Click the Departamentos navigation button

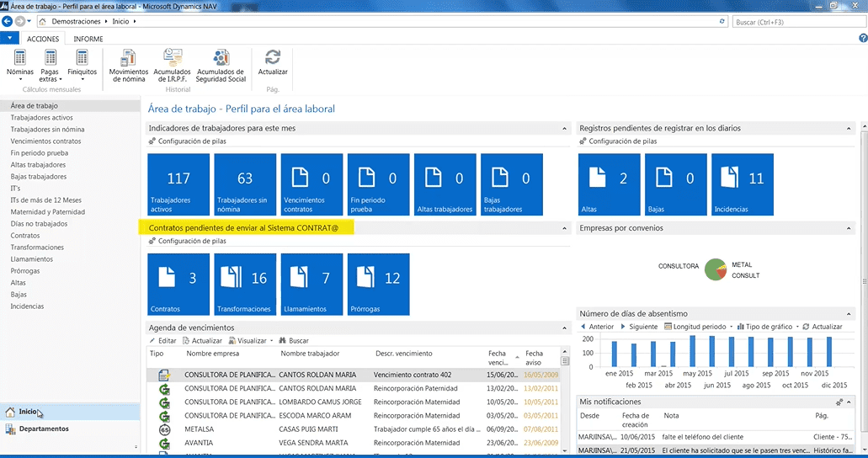click(x=70, y=429)
